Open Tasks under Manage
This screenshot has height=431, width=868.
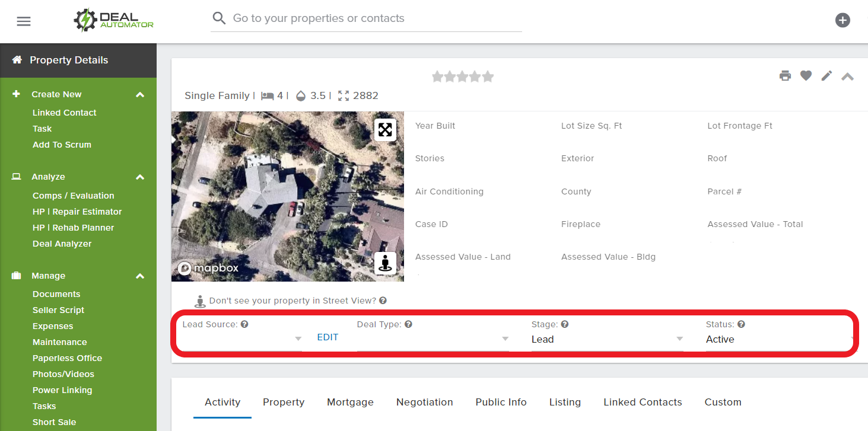44,406
